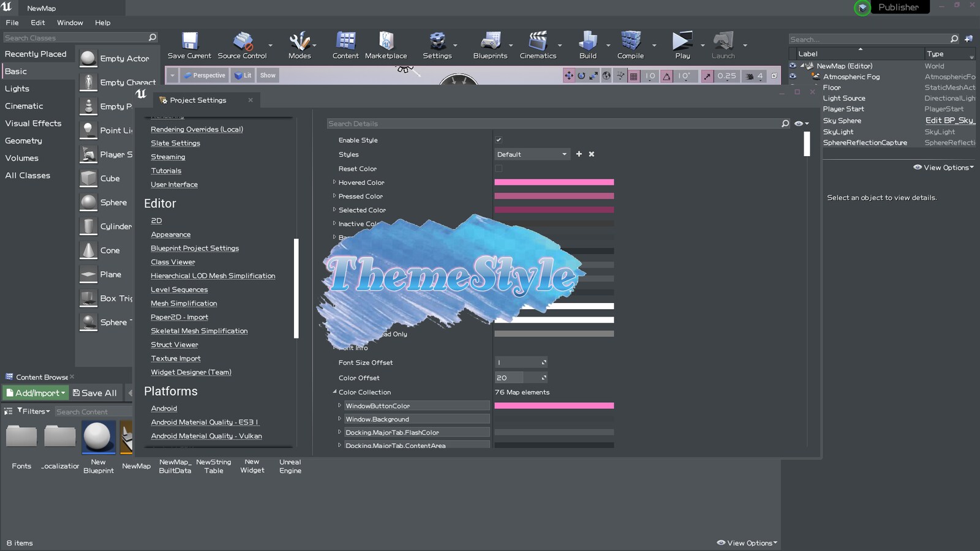The height and width of the screenshot is (551, 980).
Task: Enable the Reset Color checkbox
Action: coord(499,168)
